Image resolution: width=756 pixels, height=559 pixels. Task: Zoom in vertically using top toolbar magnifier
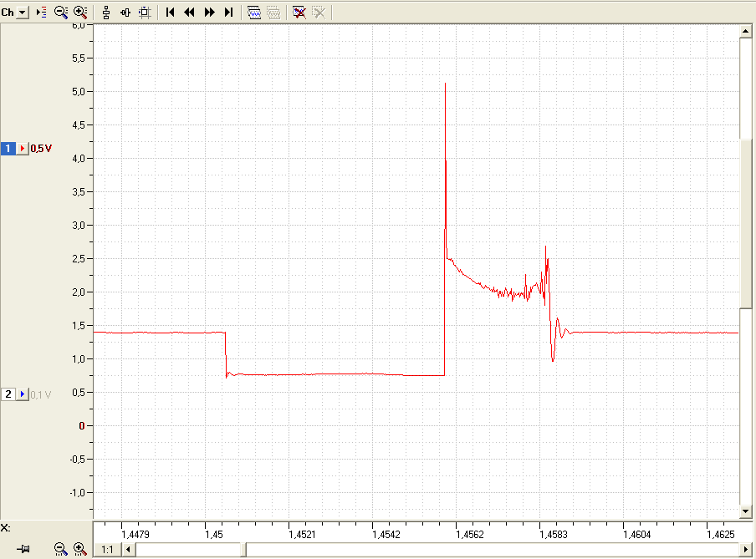pyautogui.click(x=80, y=13)
